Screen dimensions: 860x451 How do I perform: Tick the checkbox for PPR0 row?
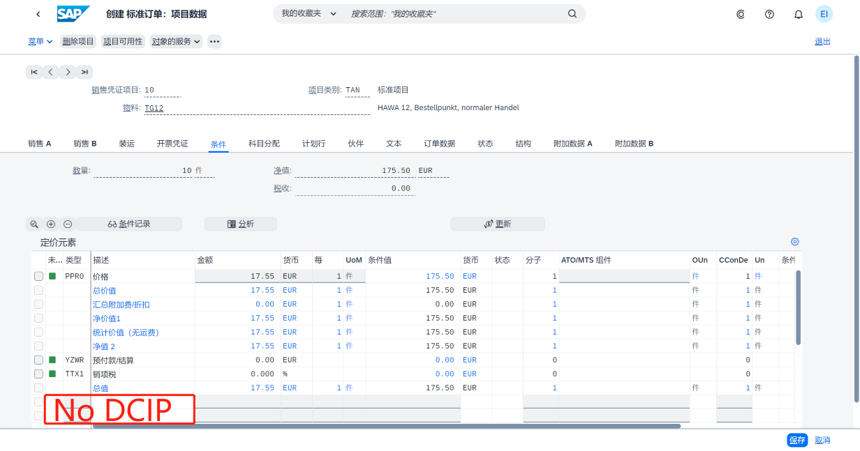pos(39,276)
